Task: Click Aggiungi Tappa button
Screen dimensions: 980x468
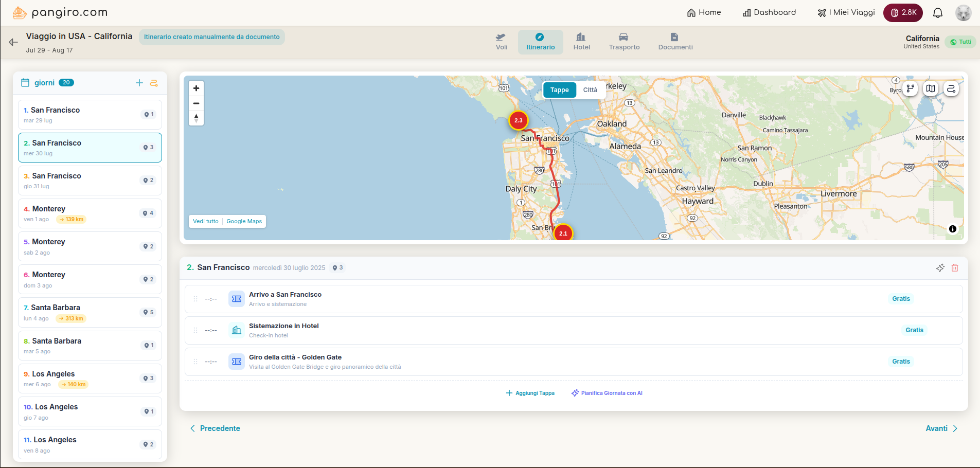Action: point(530,393)
